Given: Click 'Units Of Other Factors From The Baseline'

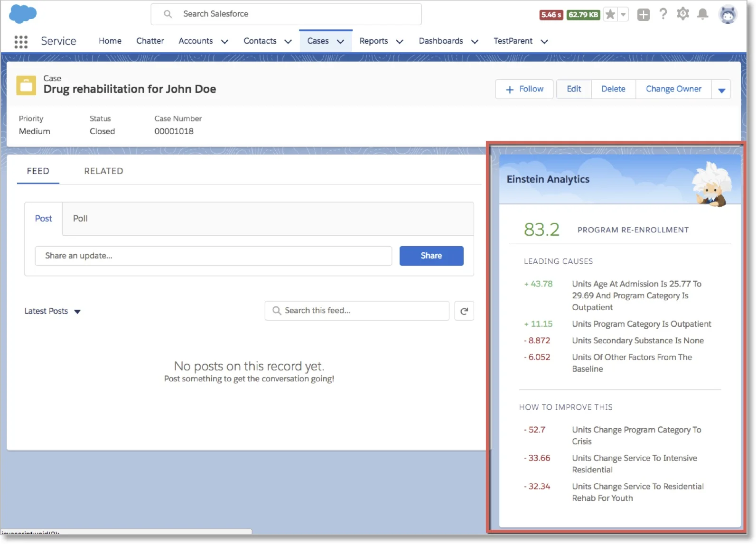Looking at the screenshot, I should point(632,363).
